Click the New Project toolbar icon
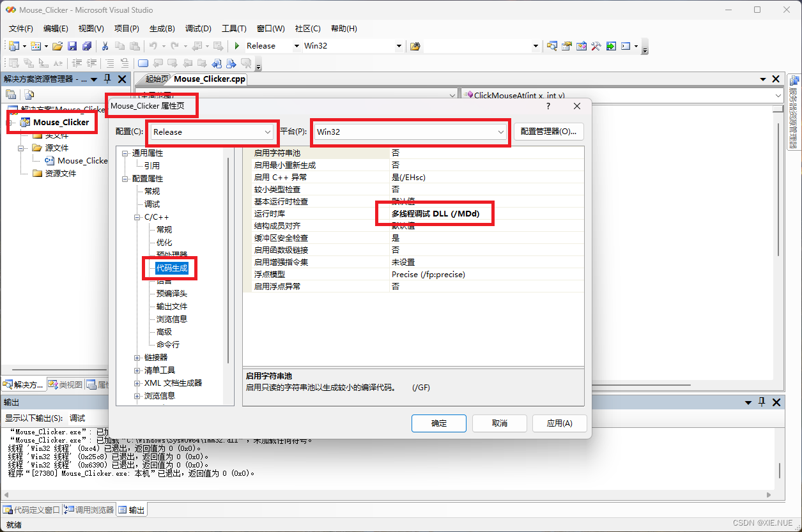The height and width of the screenshot is (532, 802). 14,46
